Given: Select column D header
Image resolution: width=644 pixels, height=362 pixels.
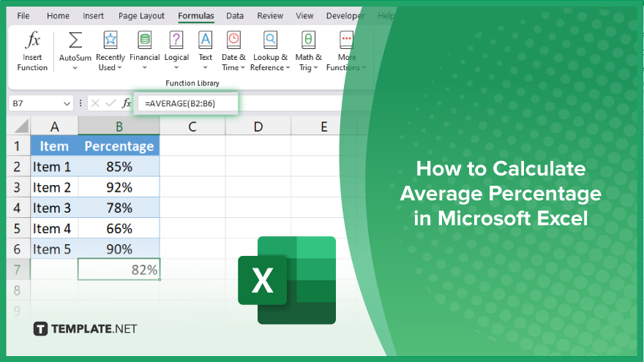Looking at the screenshot, I should 258,127.
